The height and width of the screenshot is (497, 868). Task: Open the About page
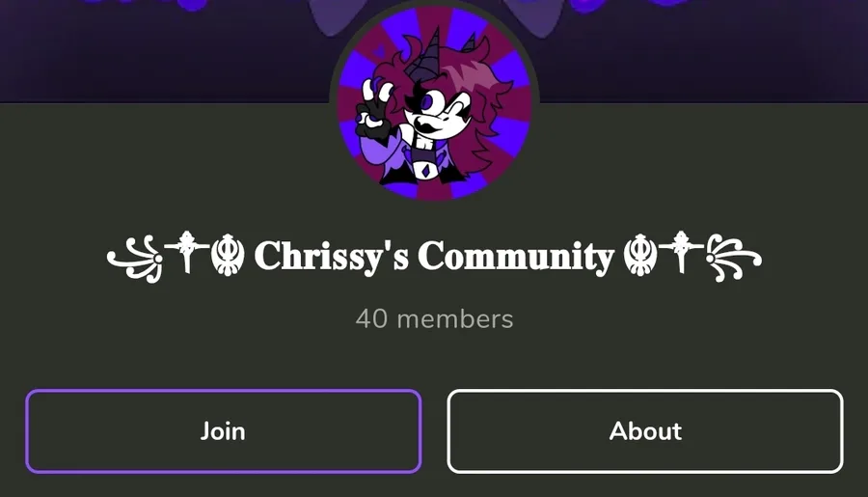coord(645,431)
